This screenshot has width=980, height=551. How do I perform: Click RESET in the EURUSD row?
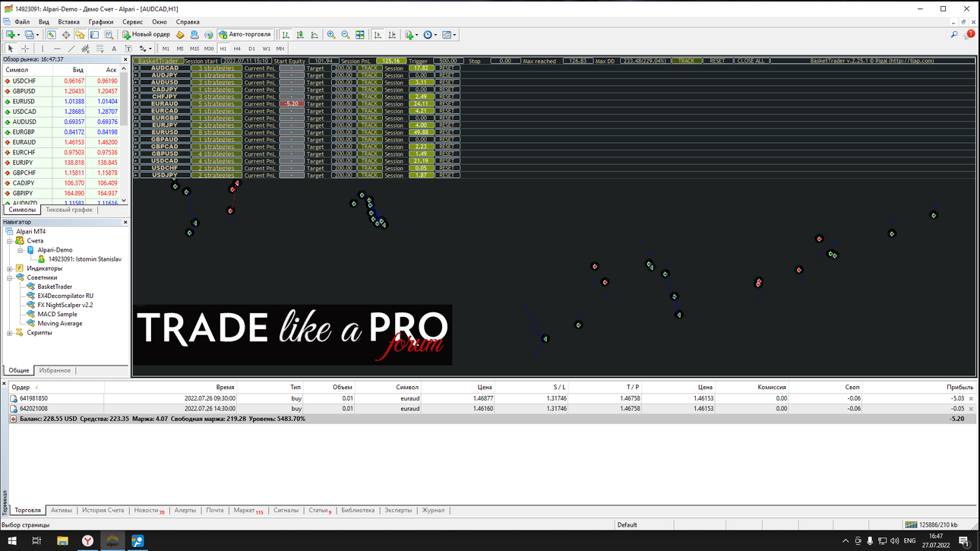pos(446,132)
